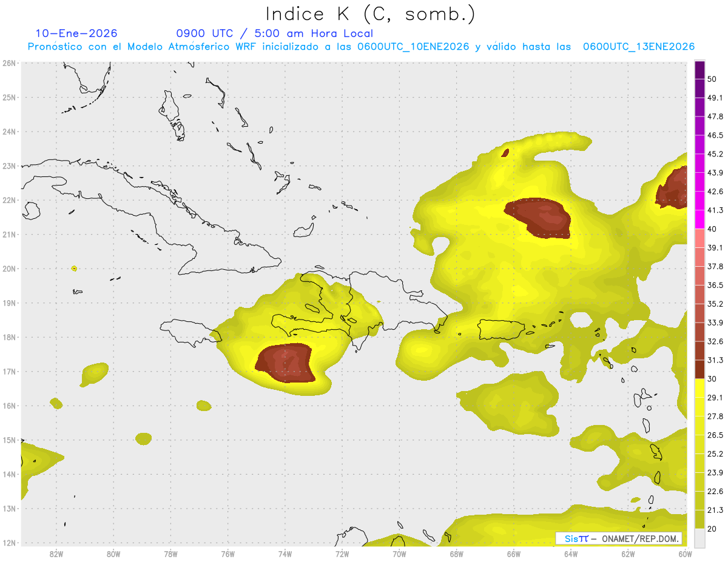Image resolution: width=728 pixels, height=562 pixels.
Task: Click the color bar label '49.1'
Action: [x=715, y=98]
